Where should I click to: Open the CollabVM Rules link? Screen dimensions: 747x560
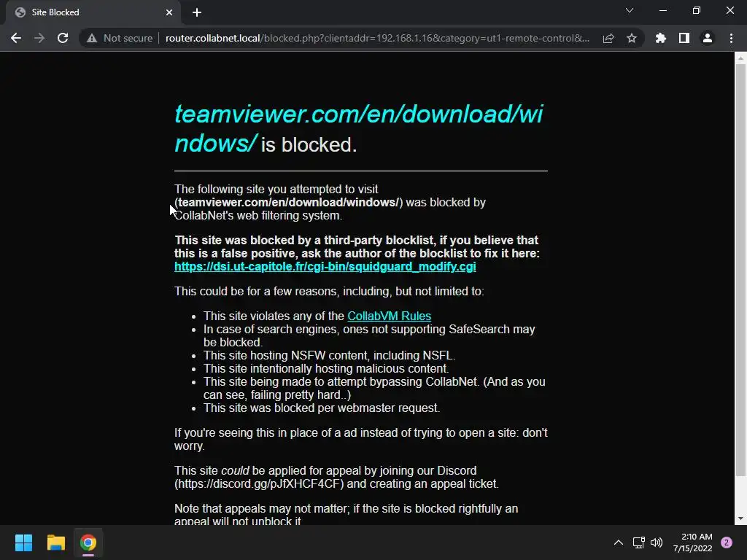(x=390, y=316)
